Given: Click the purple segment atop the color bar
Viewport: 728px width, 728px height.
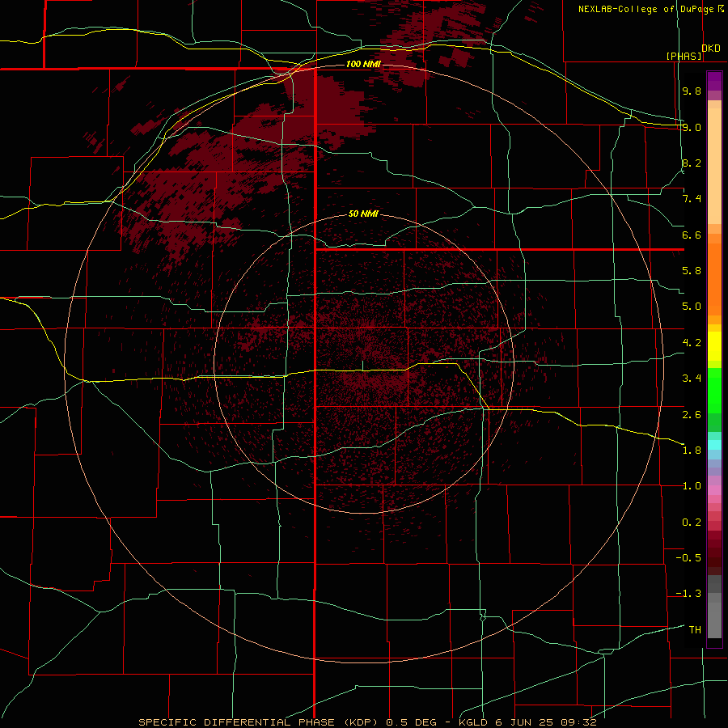Looking at the screenshot, I should (714, 81).
